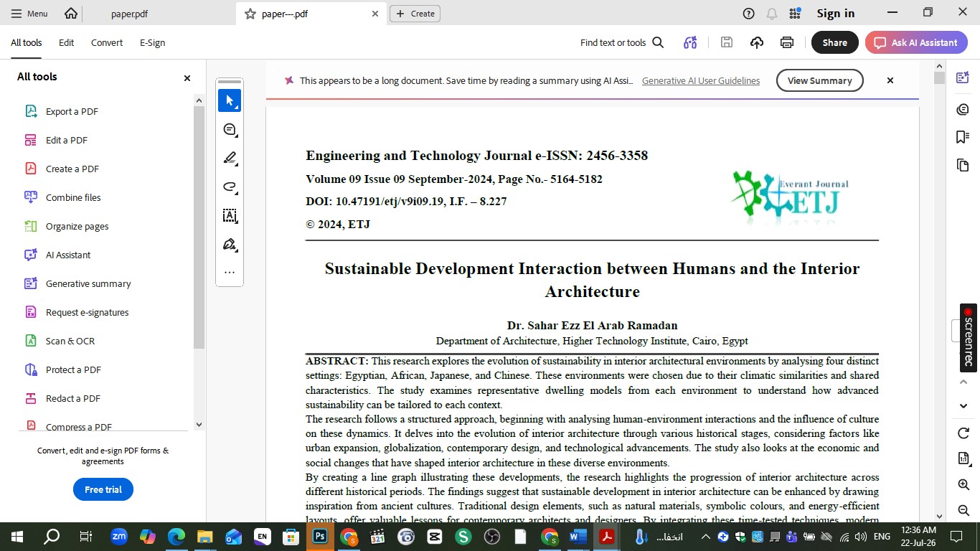Open right-rail comments panel icon
Image resolution: width=980 pixels, height=551 pixels.
click(963, 109)
